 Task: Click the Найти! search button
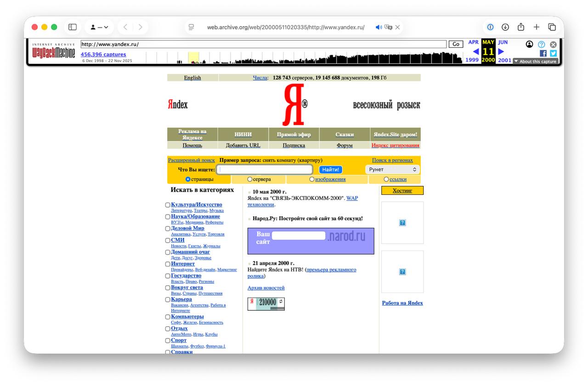(x=331, y=170)
